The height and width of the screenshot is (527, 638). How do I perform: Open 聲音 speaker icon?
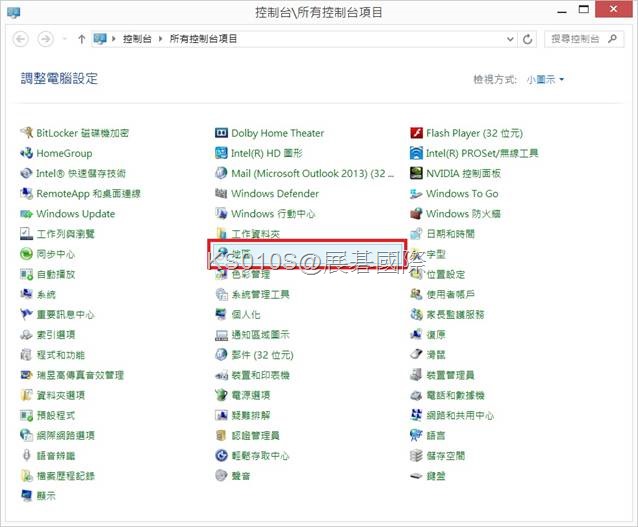[x=221, y=476]
